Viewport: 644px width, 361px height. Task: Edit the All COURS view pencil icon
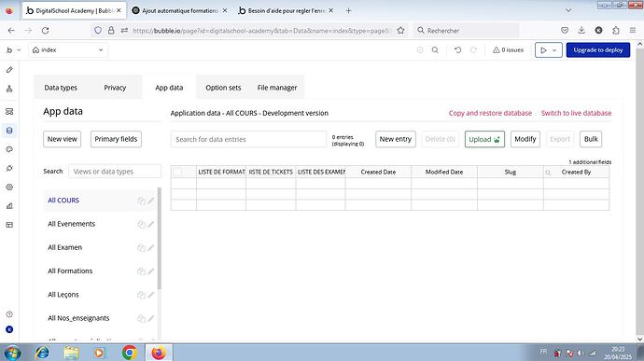tap(151, 201)
